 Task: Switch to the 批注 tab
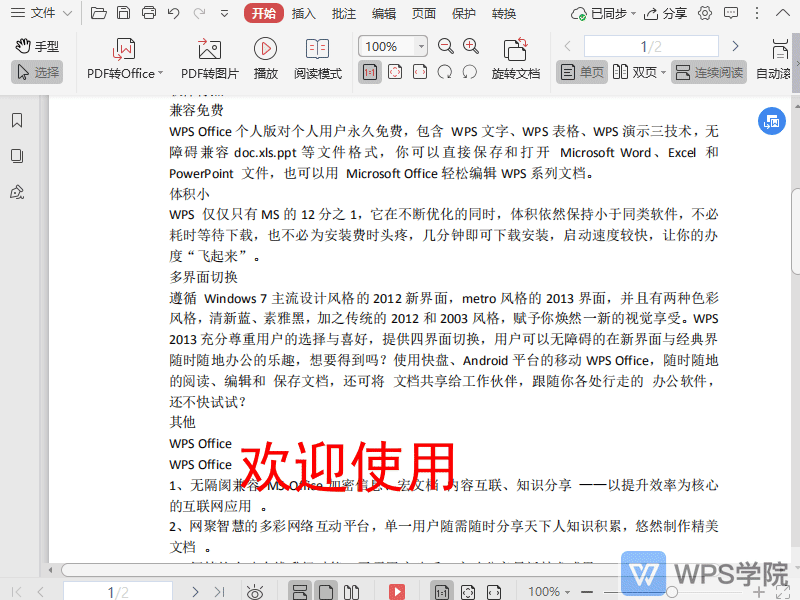(x=343, y=13)
